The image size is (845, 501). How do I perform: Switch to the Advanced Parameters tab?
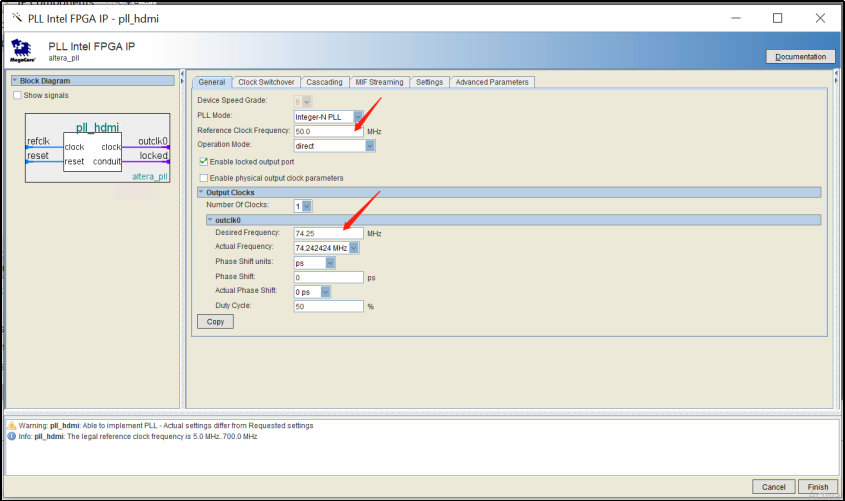pos(492,82)
